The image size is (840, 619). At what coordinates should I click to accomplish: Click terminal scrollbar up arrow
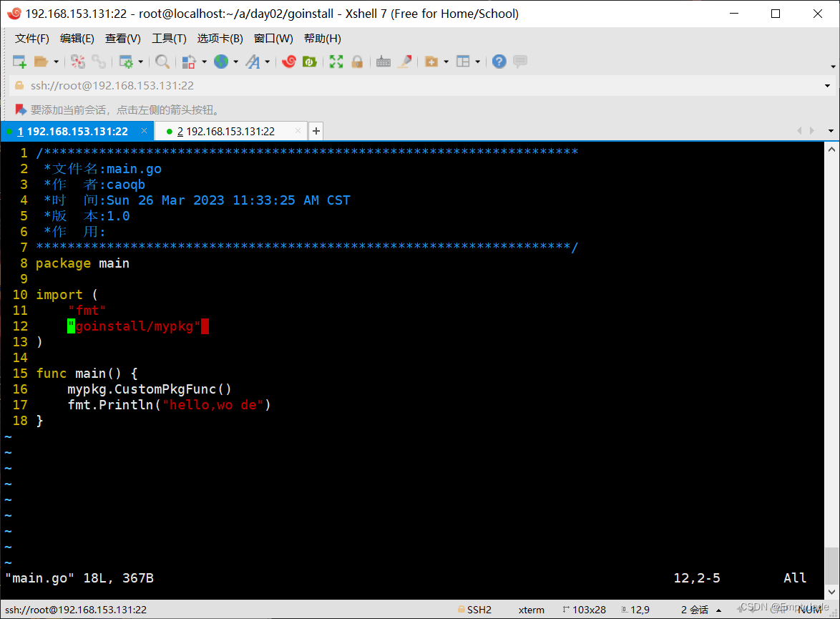[x=831, y=150]
